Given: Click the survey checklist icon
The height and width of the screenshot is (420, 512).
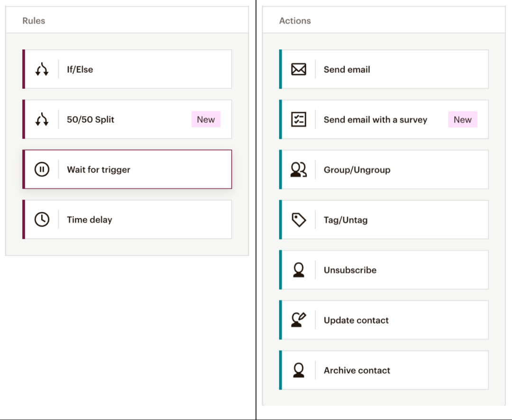Looking at the screenshot, I should pos(298,119).
